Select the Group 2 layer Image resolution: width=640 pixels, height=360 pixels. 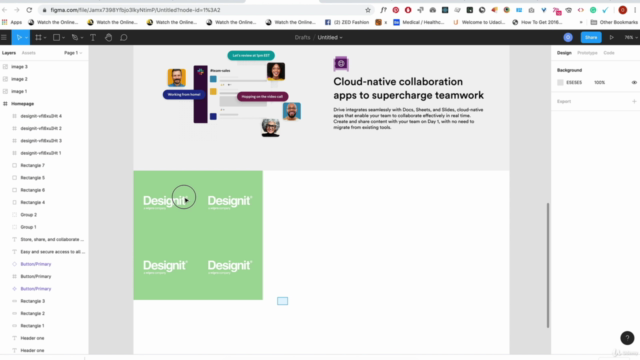point(29,215)
